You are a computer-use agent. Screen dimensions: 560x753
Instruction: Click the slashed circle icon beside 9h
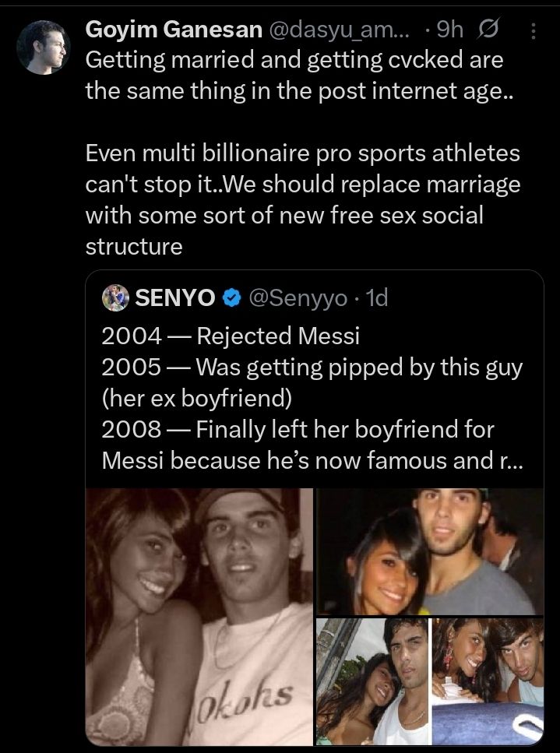pos(491,30)
